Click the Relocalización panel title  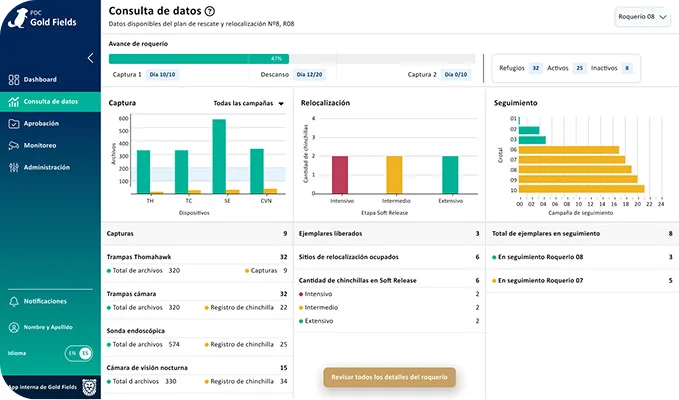click(x=325, y=103)
